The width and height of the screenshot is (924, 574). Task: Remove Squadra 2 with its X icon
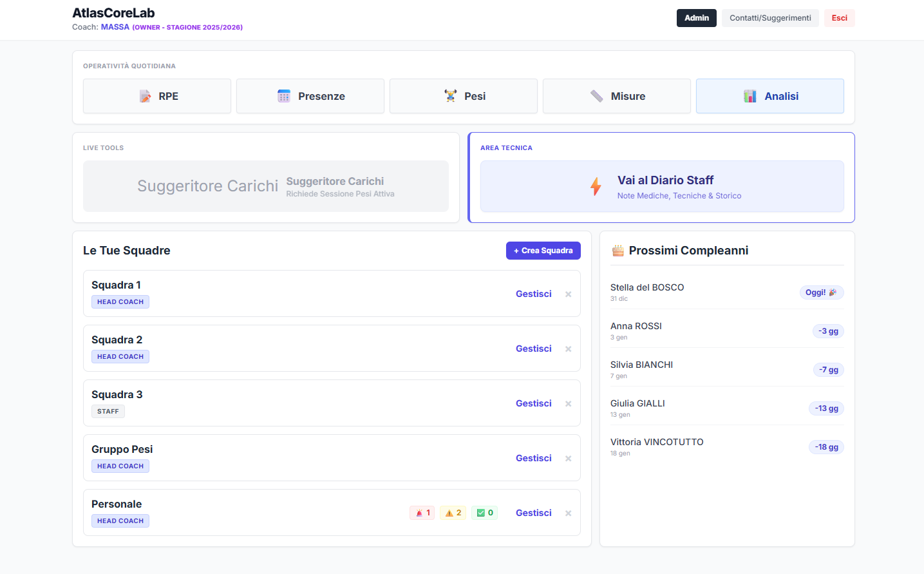pyautogui.click(x=569, y=349)
